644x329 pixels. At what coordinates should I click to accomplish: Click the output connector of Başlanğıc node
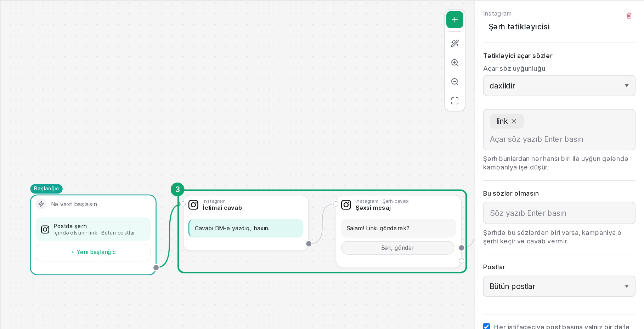[156, 267]
